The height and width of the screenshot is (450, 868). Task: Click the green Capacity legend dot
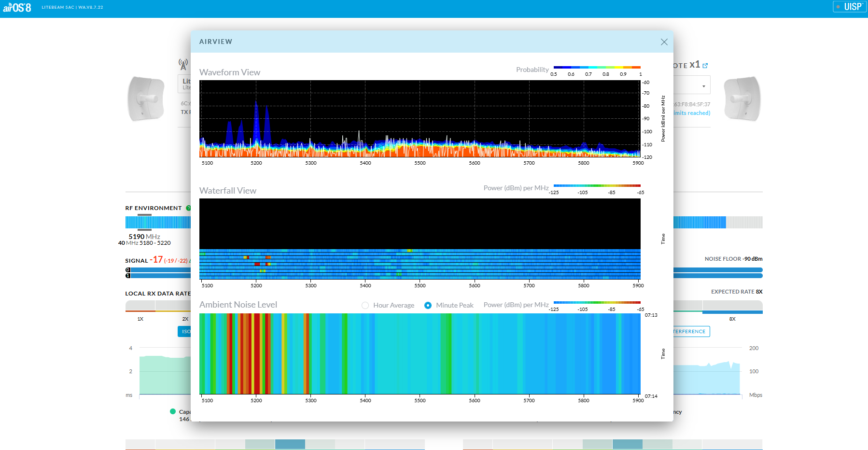pyautogui.click(x=173, y=411)
